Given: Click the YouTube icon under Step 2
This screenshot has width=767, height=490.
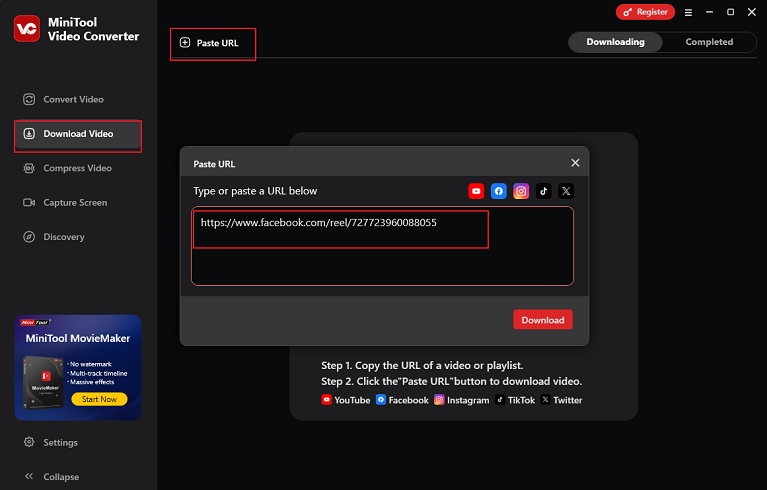Looking at the screenshot, I should [326, 400].
